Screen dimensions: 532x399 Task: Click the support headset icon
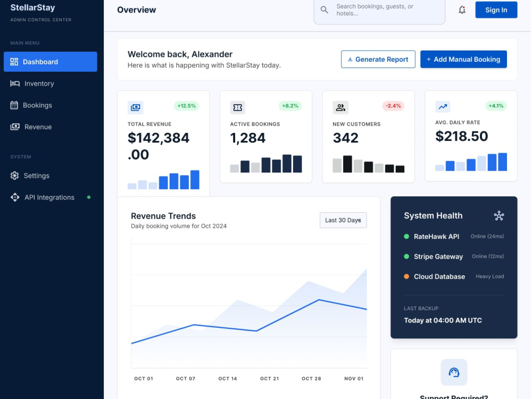coord(454,372)
